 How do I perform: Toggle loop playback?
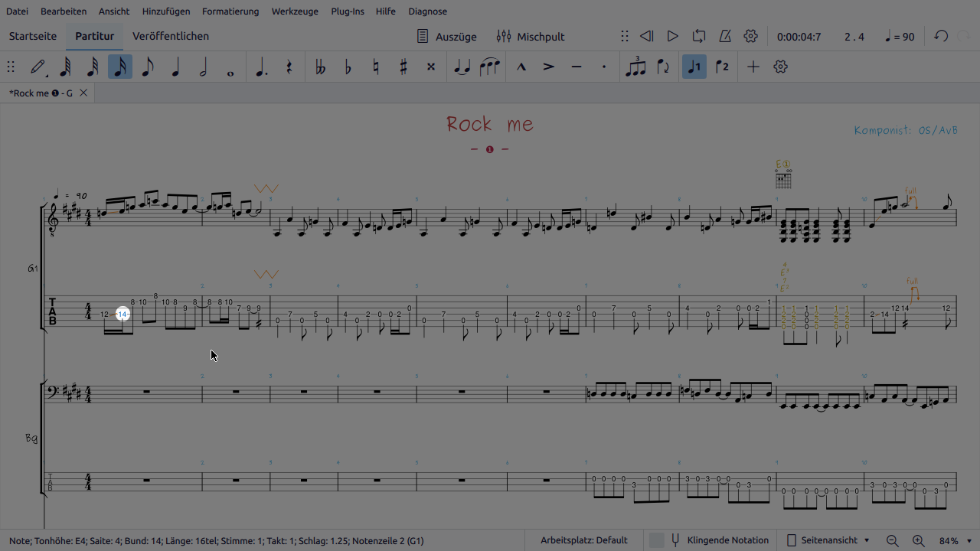[699, 36]
